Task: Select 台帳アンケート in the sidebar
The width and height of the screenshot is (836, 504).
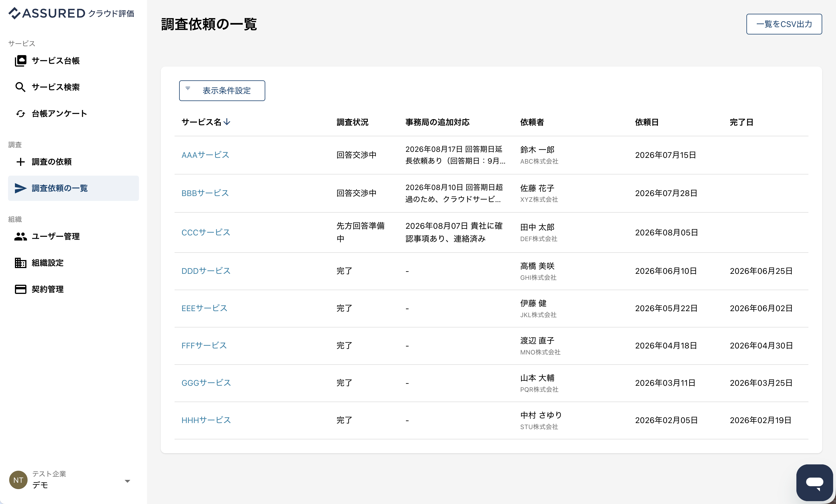Action: 73,114
